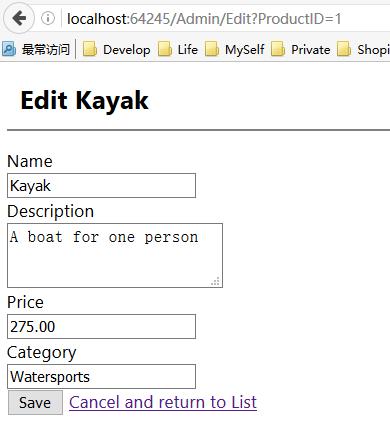This screenshot has width=390, height=439.
Task: Click the Price field label
Action: [x=25, y=302]
